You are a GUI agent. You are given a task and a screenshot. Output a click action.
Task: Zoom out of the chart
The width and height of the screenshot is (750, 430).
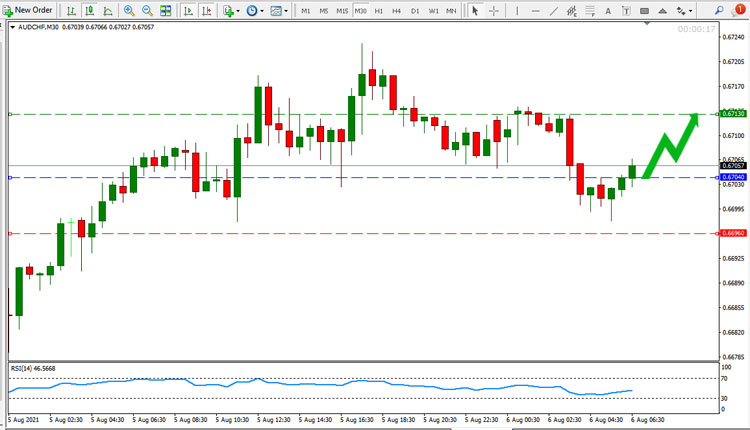(147, 11)
